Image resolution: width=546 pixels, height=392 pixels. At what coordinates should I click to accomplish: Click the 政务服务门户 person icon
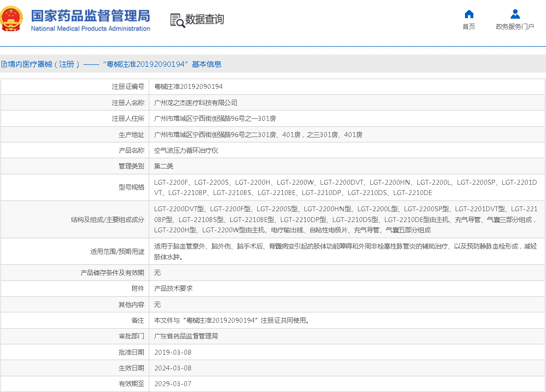click(515, 14)
